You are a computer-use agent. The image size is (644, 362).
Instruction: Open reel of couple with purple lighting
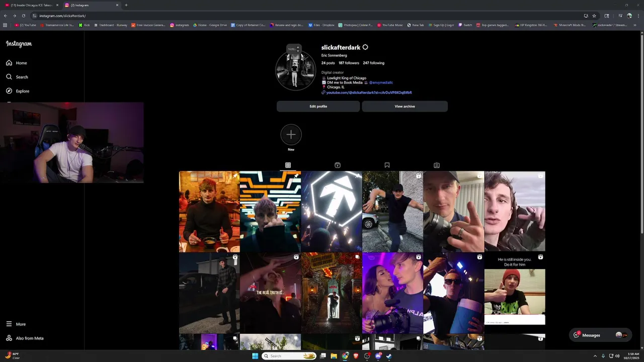click(x=392, y=293)
